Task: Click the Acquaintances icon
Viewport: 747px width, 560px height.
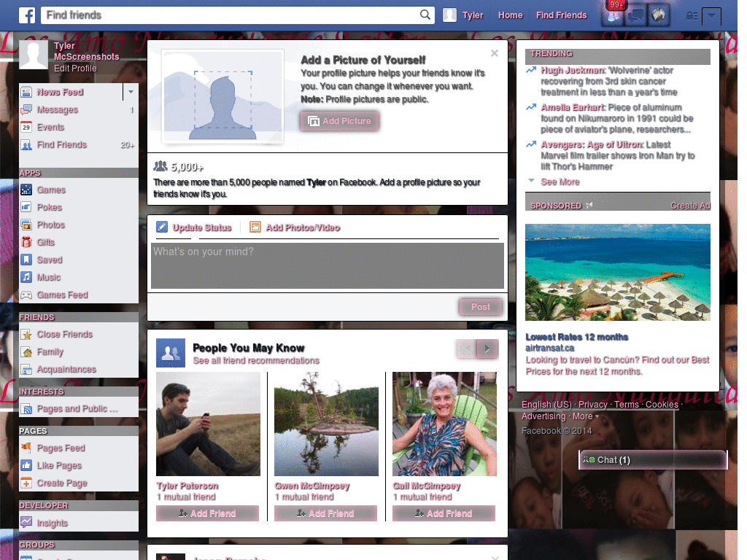Action: point(26,370)
